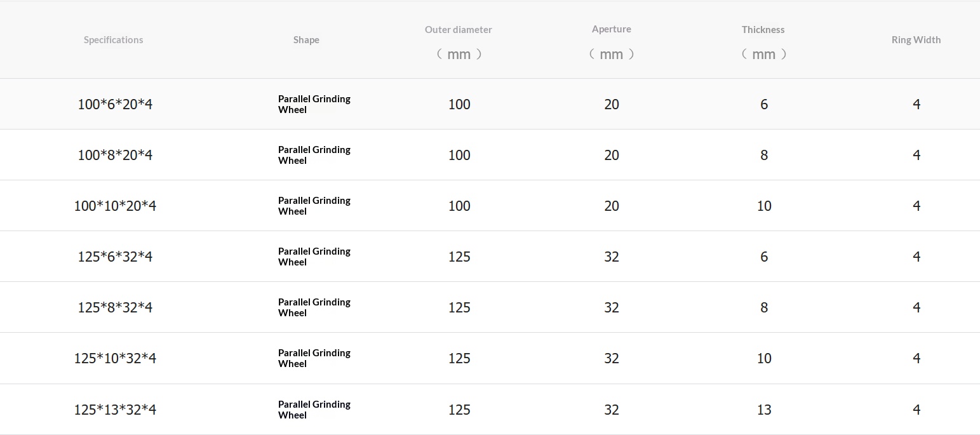Screen dimensions: 980x435
Task: Select the 125*13*32*4 specification cell
Action: 115,410
